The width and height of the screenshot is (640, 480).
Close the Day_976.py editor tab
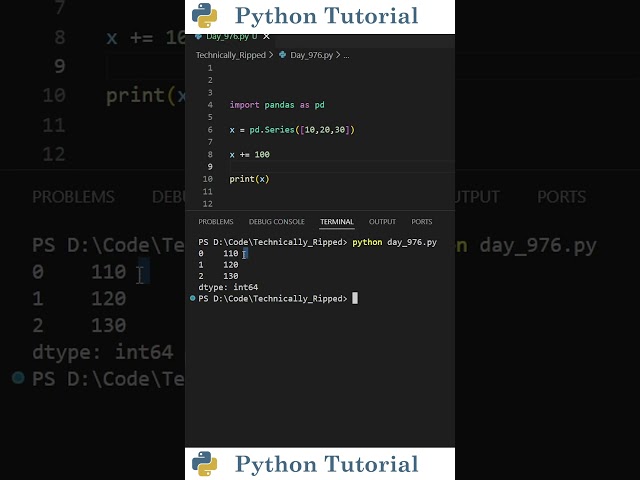tap(267, 37)
